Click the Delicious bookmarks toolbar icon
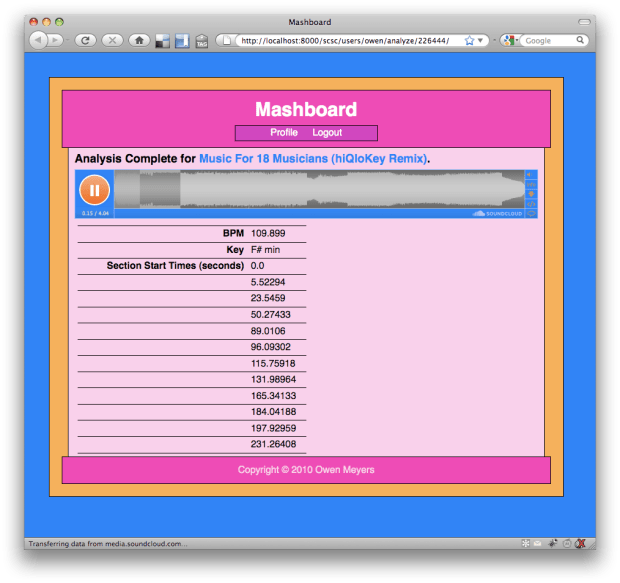The height and width of the screenshot is (583, 620). (162, 41)
